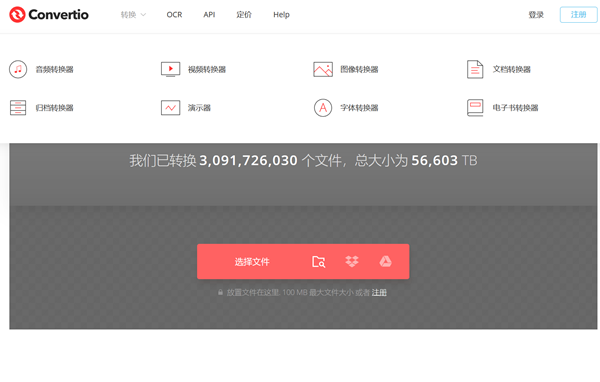Select the video converter play icon

(170, 69)
